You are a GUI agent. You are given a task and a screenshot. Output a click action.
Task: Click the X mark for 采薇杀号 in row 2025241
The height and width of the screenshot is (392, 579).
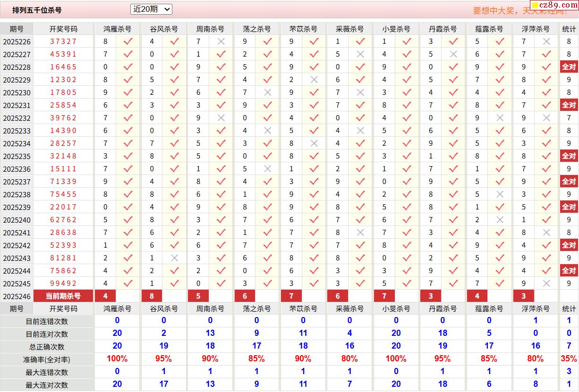361,233
